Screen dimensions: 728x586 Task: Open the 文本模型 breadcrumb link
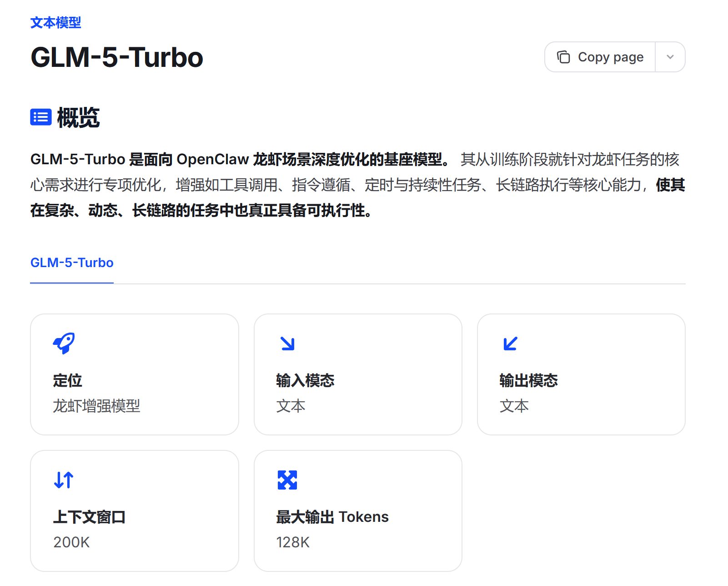click(x=55, y=23)
